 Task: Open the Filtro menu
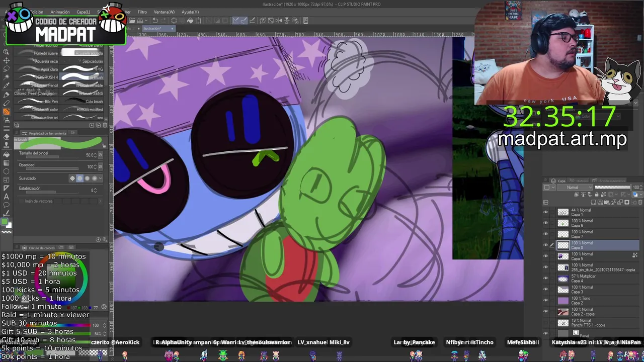tap(142, 12)
